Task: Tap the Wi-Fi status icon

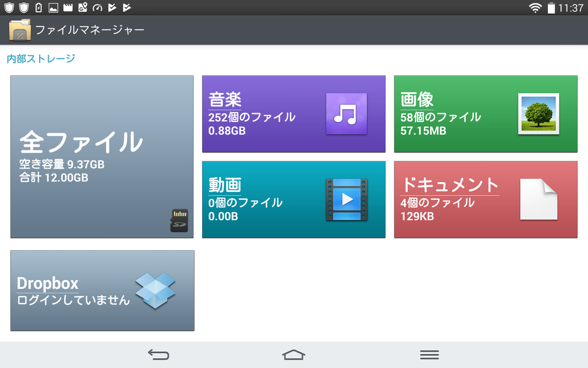Action: click(535, 8)
